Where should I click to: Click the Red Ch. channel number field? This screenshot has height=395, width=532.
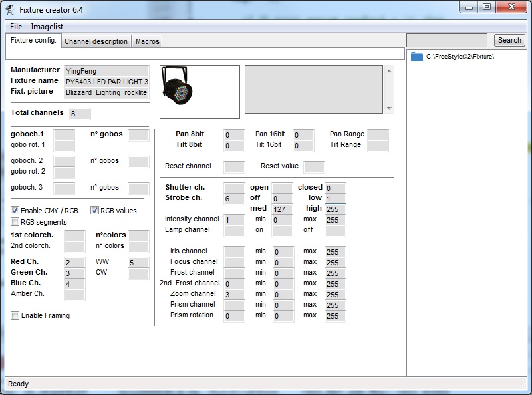[74, 263]
